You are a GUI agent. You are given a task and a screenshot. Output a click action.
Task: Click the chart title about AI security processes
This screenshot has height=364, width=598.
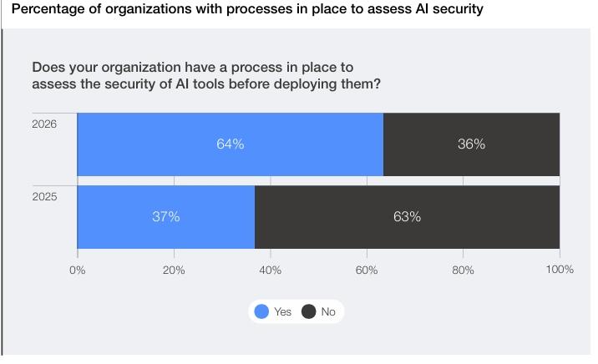click(x=247, y=10)
